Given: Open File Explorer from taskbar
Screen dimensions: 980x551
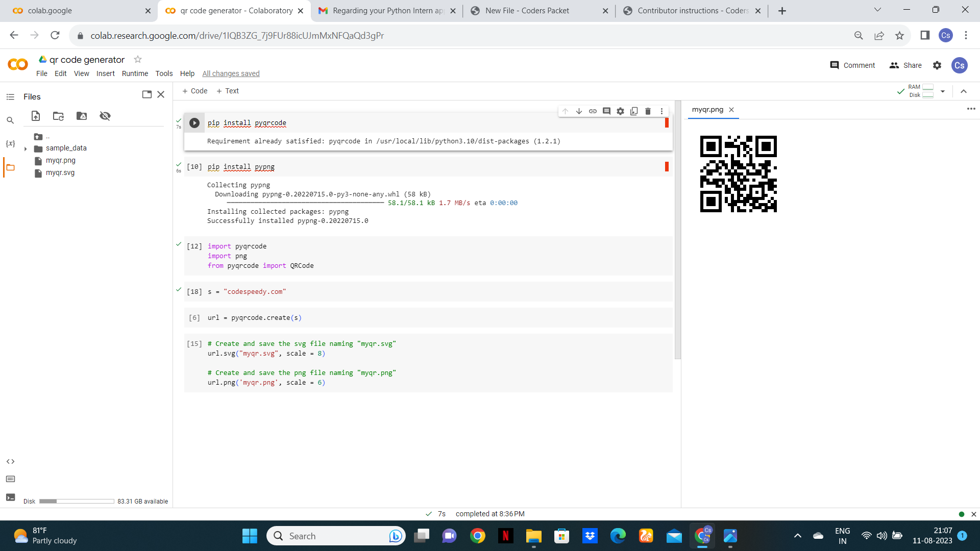Looking at the screenshot, I should coord(534,536).
